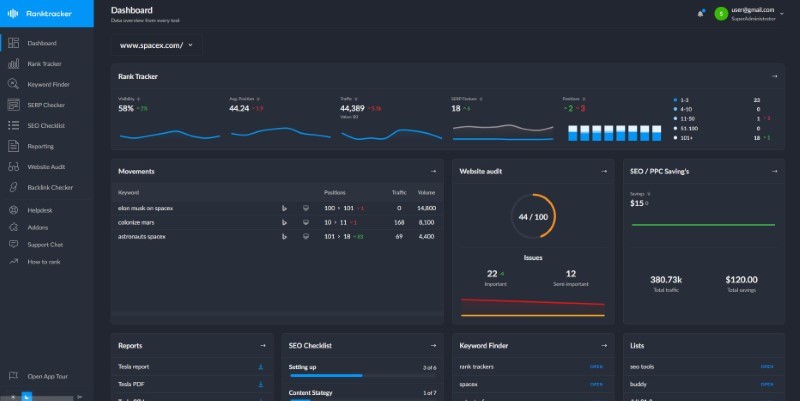This screenshot has width=800, height=401.
Task: Click the Open App Tour flag icon
Action: pyautogui.click(x=14, y=376)
